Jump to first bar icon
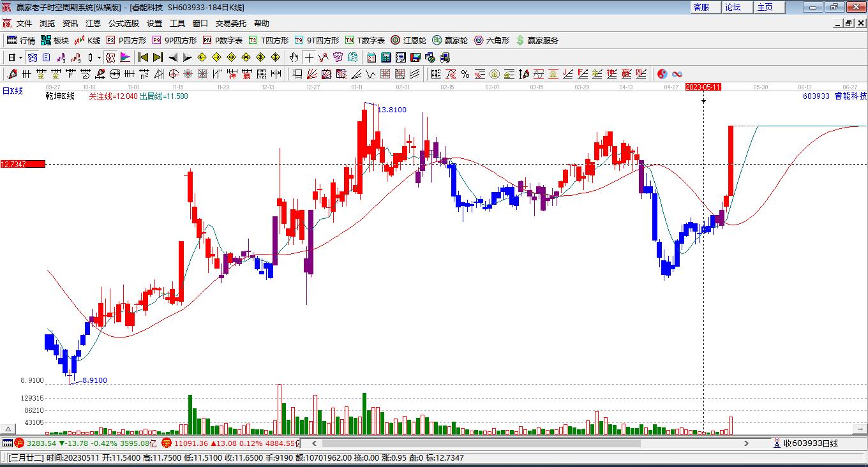Image resolution: width=868 pixels, height=467 pixels. pyautogui.click(x=144, y=57)
